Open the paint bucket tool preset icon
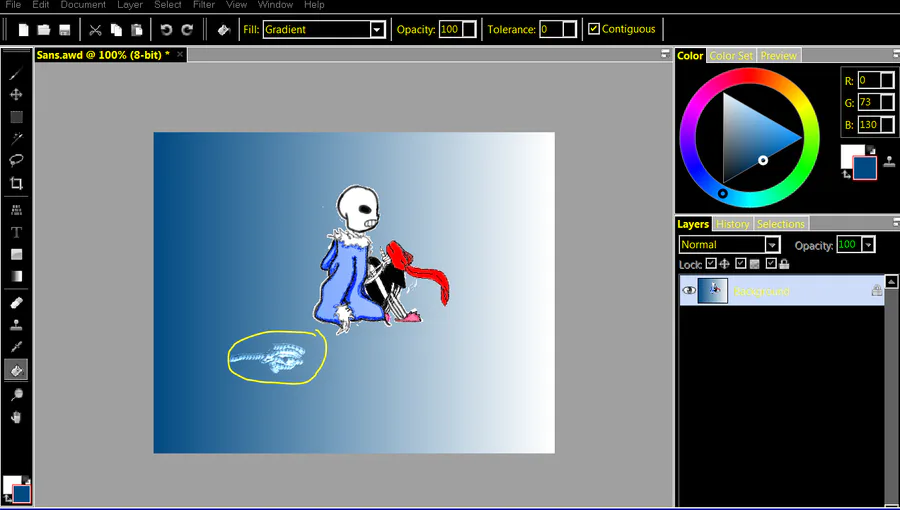This screenshot has height=510, width=900. 223,30
